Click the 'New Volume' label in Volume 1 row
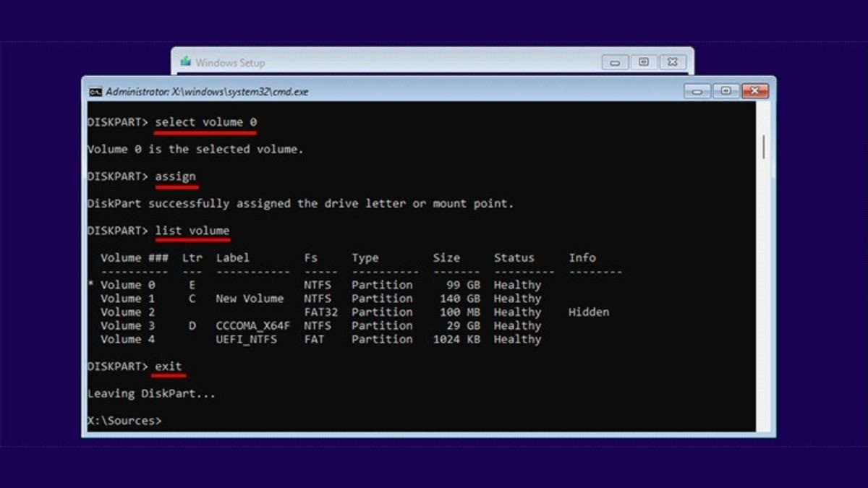Image resolution: width=868 pixels, height=488 pixels. coord(250,299)
